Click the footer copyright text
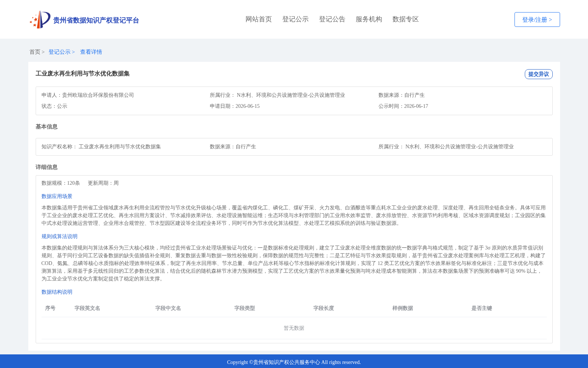Viewport: 588px width, 368px height. [x=294, y=362]
